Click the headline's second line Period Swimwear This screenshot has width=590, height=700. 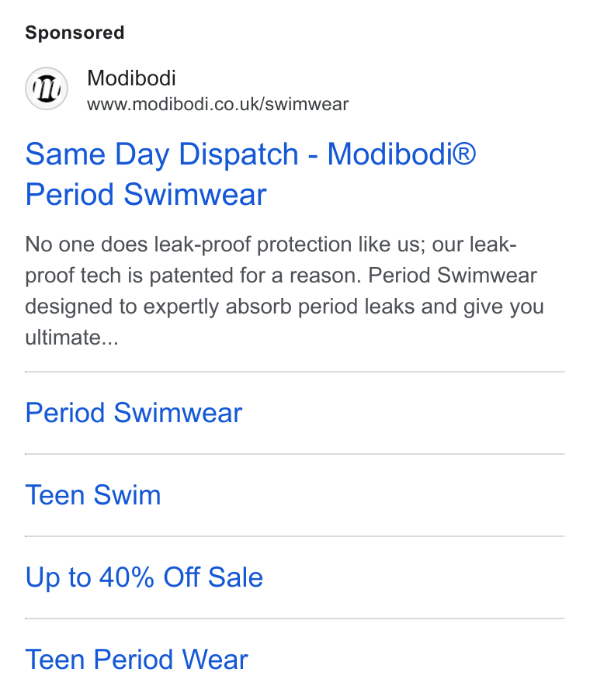tap(146, 195)
